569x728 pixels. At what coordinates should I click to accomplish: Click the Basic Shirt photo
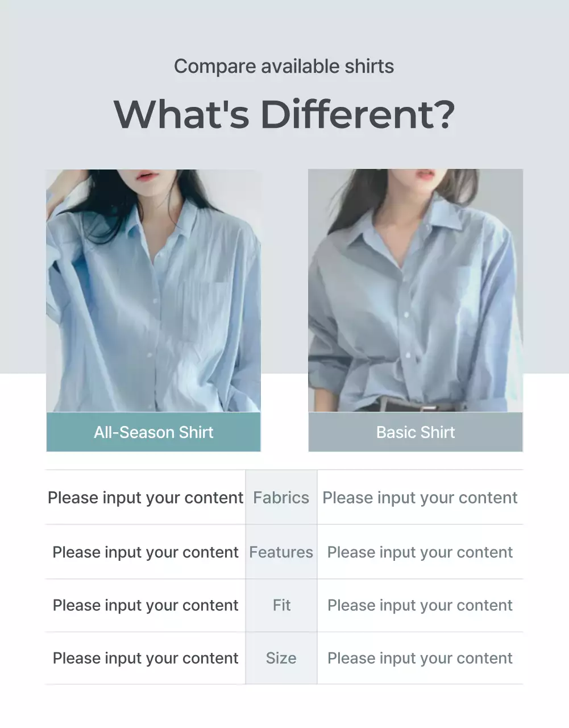click(416, 291)
